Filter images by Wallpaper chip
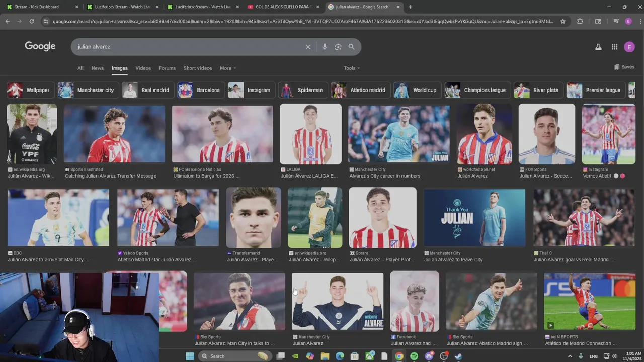Viewport: 644px width, 362px height. [30, 90]
